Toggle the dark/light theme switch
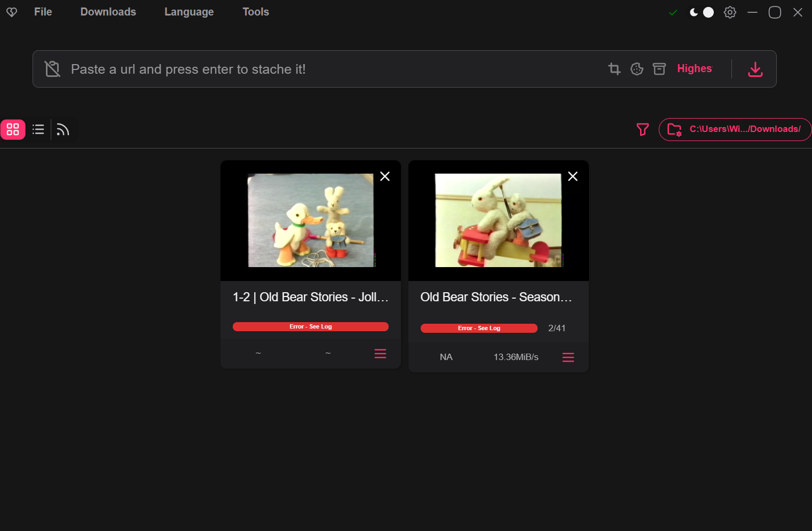812x531 pixels. [701, 12]
